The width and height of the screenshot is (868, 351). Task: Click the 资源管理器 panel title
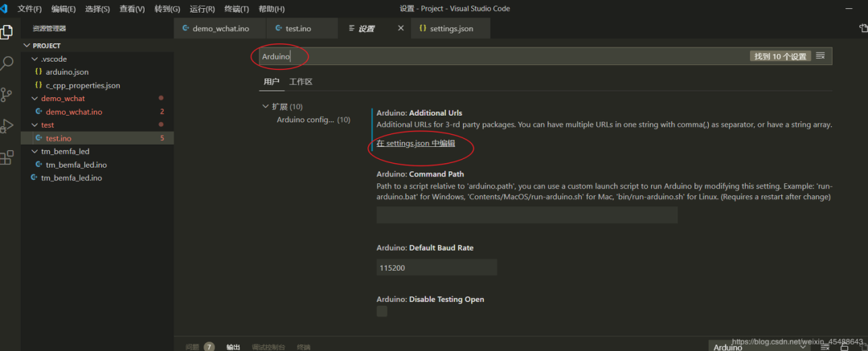(x=49, y=28)
